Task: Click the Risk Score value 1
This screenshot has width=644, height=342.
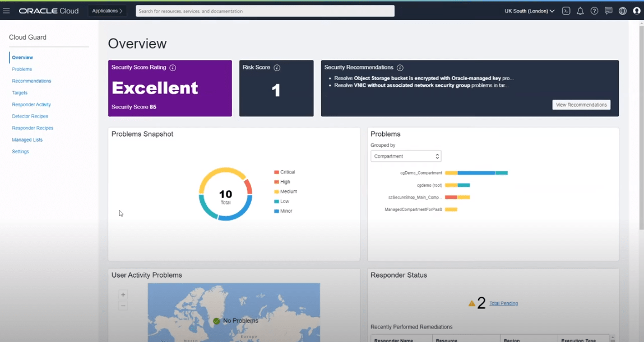Action: point(276,90)
